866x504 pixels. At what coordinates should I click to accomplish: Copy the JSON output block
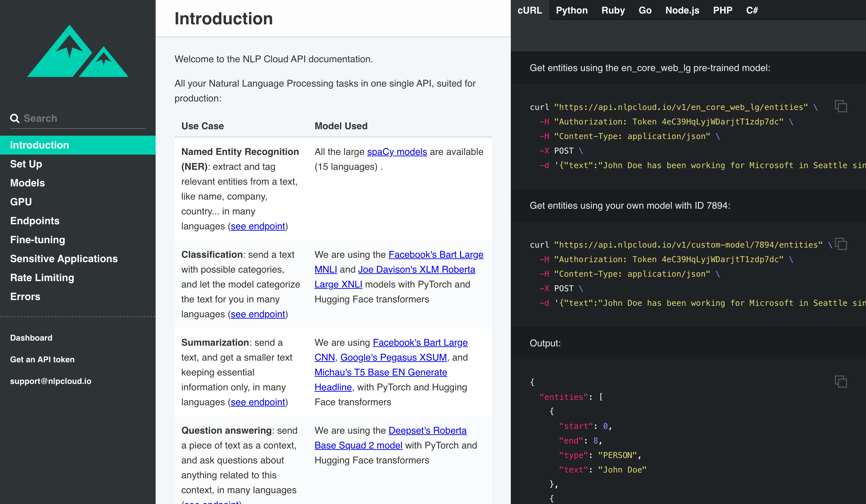tap(841, 381)
